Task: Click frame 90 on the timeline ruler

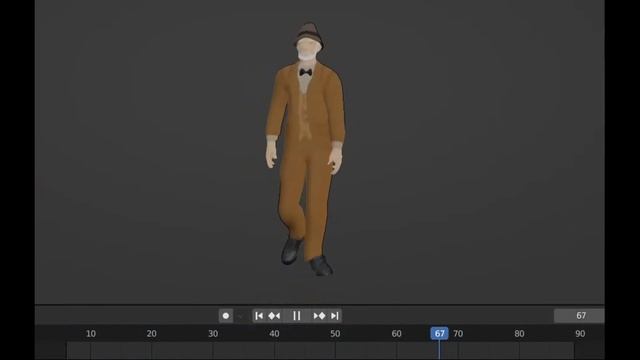Action: (x=580, y=333)
